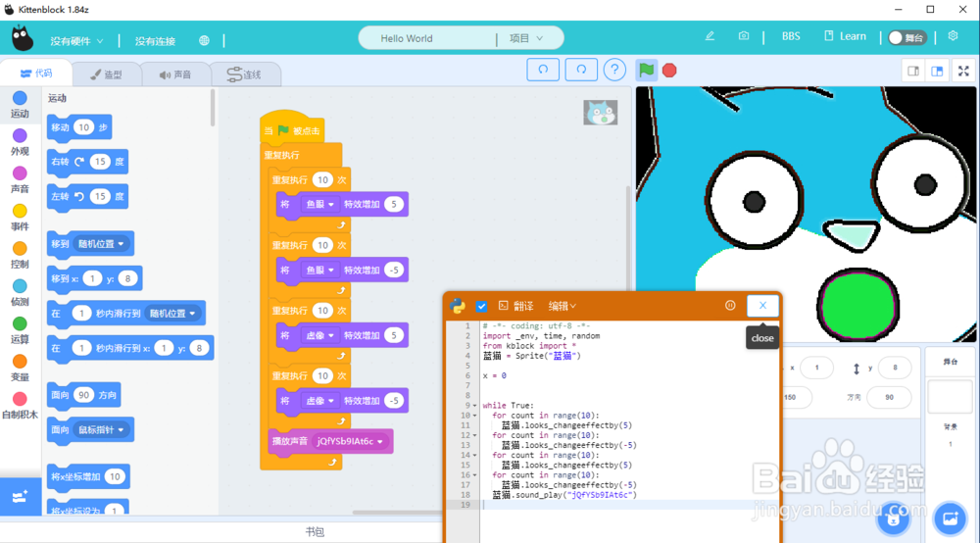Click the green flag to run

[x=647, y=70]
